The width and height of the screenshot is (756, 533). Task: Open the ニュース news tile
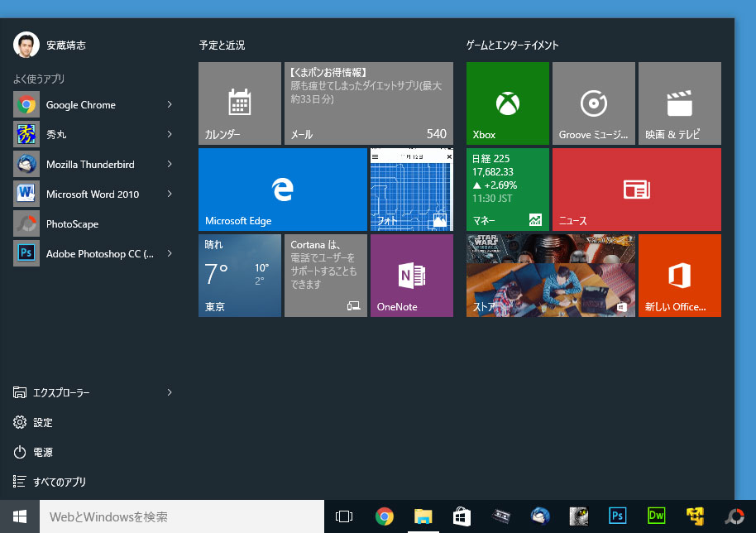[x=636, y=190]
